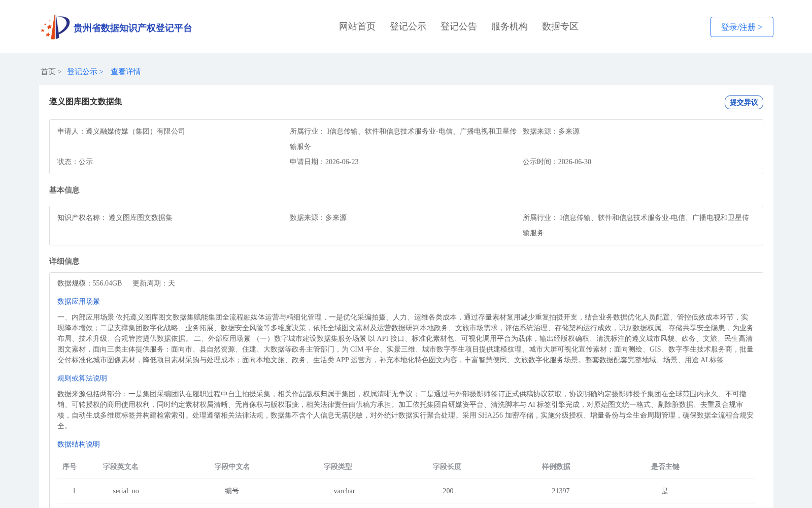Click the 字段长度 column header

(x=447, y=466)
